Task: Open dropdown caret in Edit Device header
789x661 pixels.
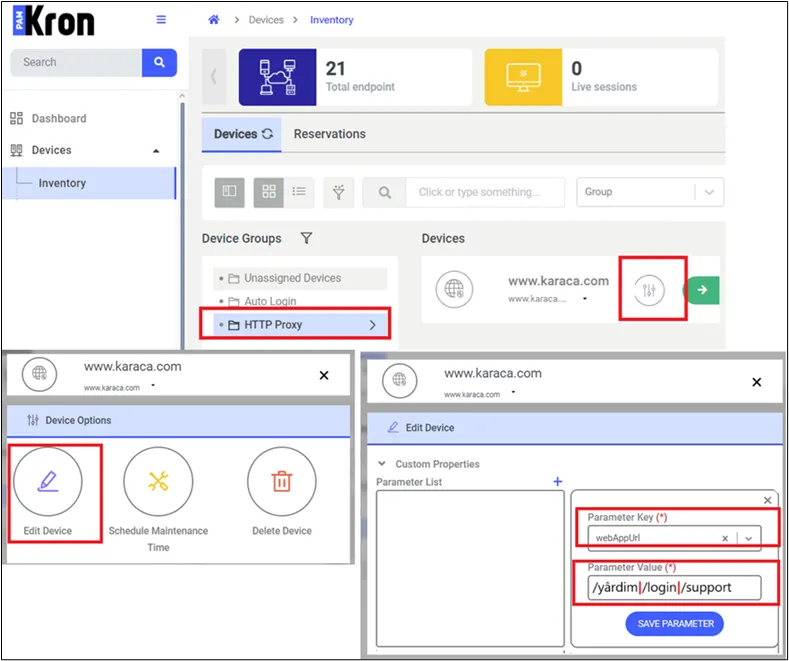Action: click(513, 392)
